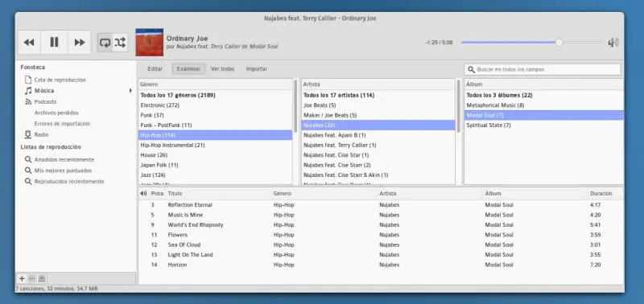This screenshot has height=304, width=644.
Task: Click Ver todas
Action: pos(223,69)
